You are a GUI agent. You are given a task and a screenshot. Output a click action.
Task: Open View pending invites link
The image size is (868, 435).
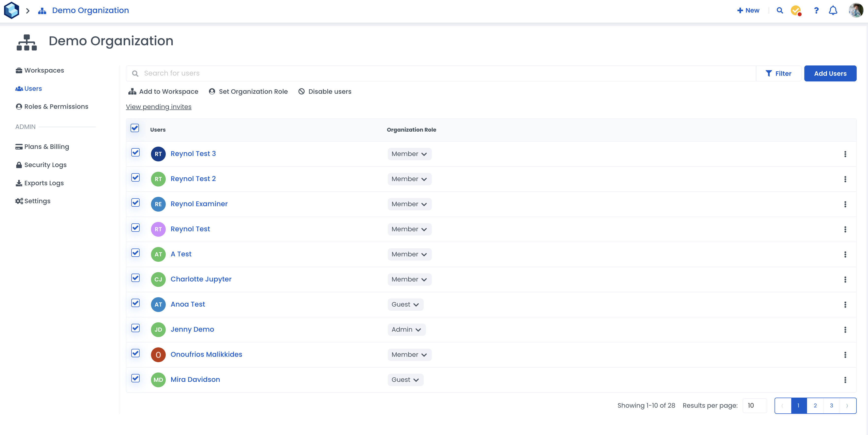[x=158, y=107]
